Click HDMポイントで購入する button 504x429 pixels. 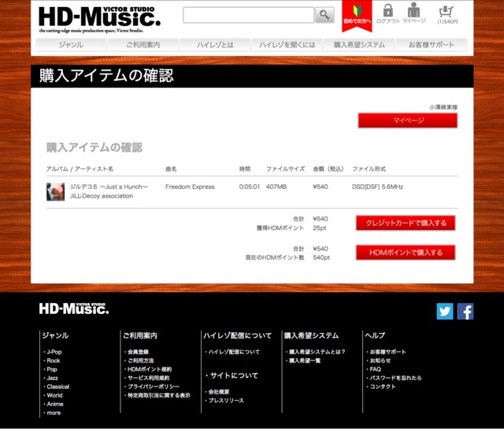[x=406, y=253]
